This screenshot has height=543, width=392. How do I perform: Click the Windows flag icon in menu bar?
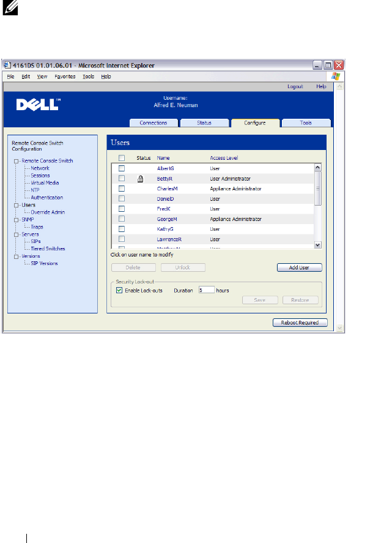[335, 77]
